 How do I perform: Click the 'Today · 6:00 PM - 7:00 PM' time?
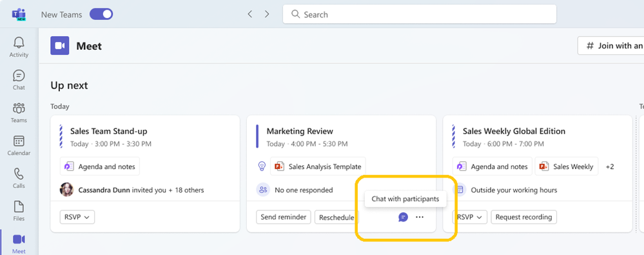(503, 144)
